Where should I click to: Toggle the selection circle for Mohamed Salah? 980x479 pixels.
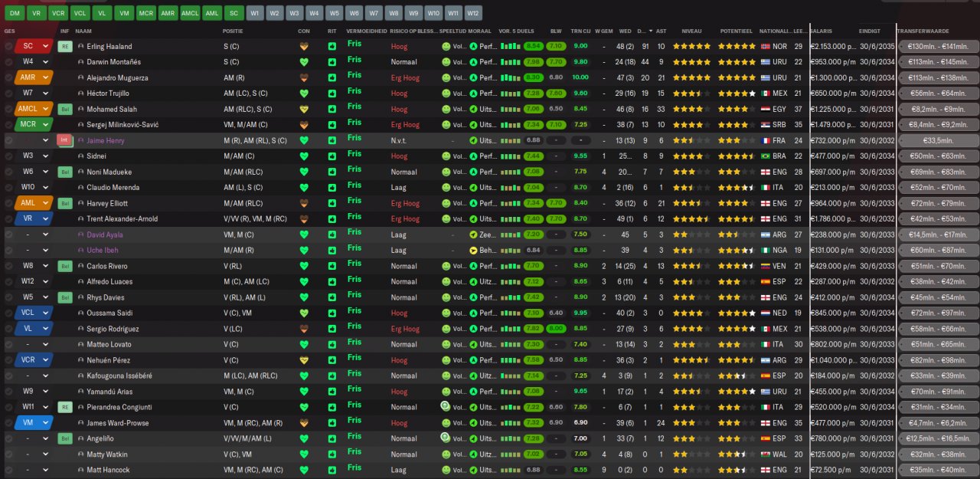(8, 109)
